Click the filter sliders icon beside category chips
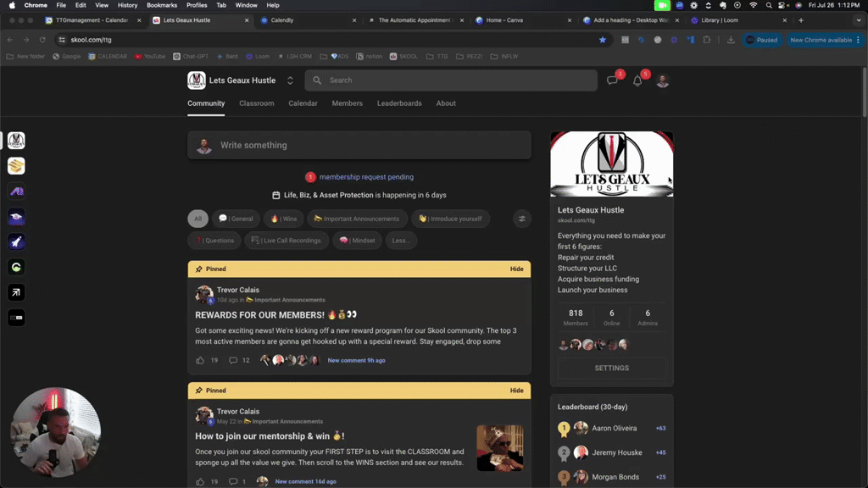868x488 pixels. point(521,218)
